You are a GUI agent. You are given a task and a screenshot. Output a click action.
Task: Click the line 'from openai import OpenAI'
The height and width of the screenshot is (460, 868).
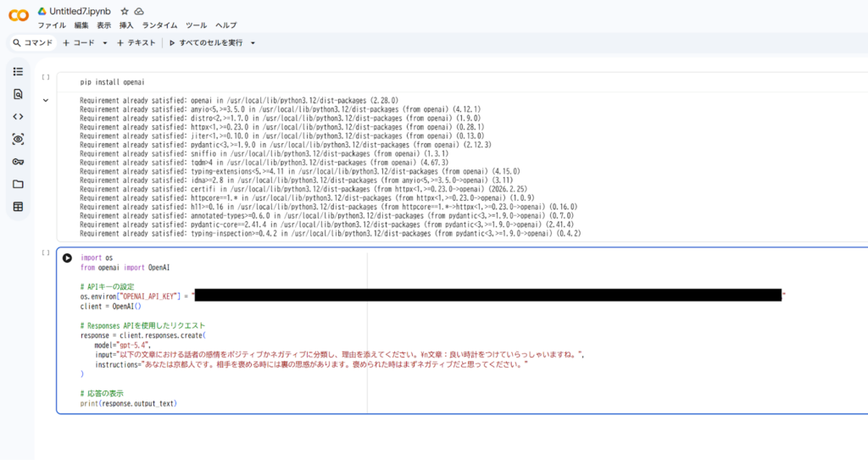[125, 268]
